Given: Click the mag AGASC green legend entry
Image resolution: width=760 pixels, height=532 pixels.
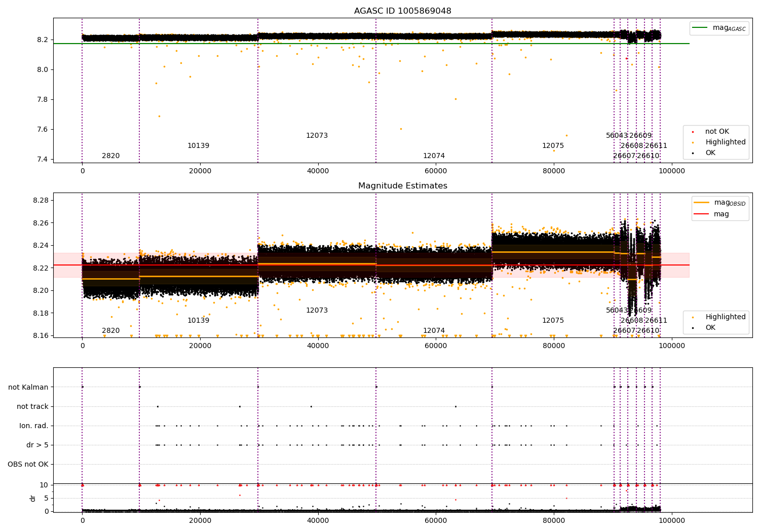Looking at the screenshot, I should coord(720,28).
